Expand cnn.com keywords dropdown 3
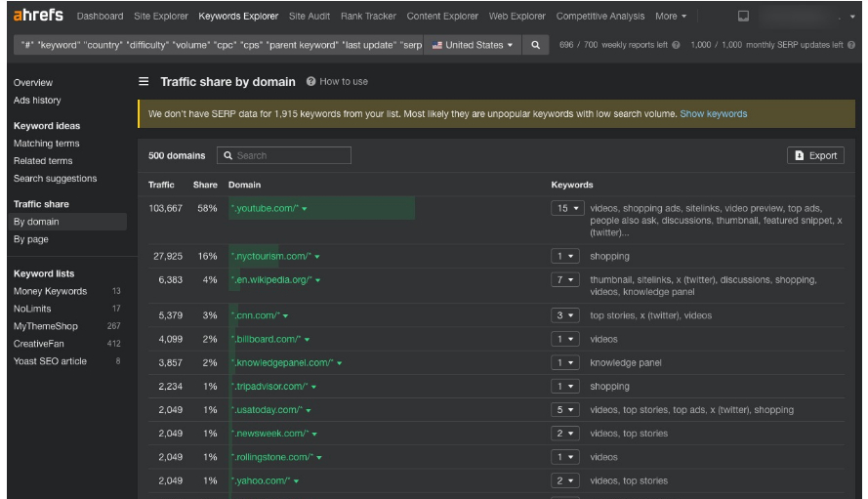Screen dimensions: 868x499 tap(565, 315)
